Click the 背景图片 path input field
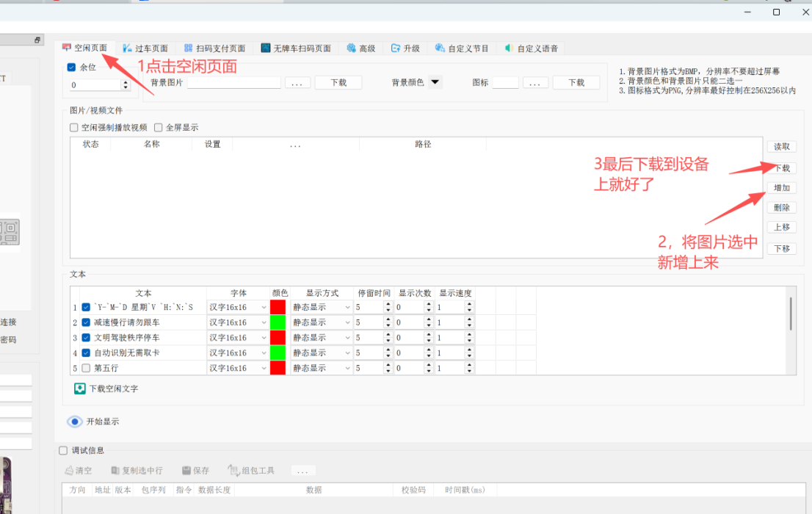 234,83
